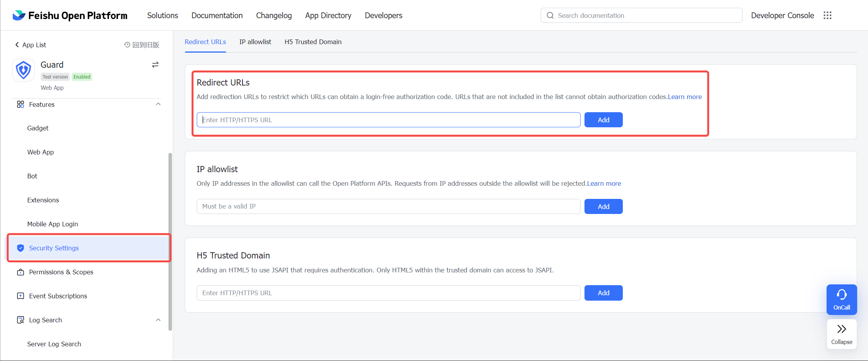
Task: Click the Feishu Open Platform logo
Action: [70, 15]
